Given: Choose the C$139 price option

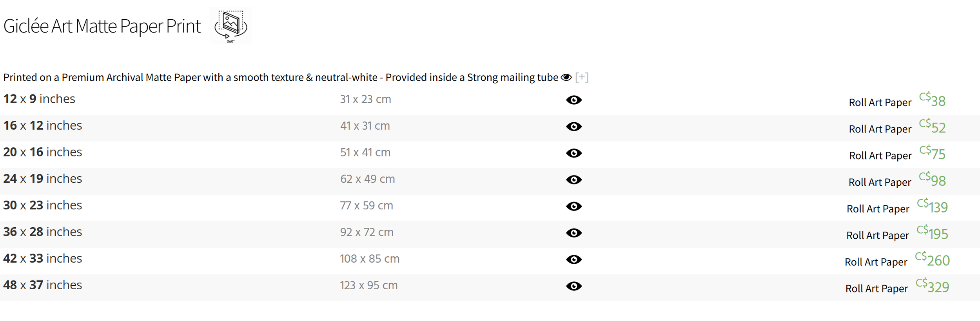Looking at the screenshot, I should point(932,207).
